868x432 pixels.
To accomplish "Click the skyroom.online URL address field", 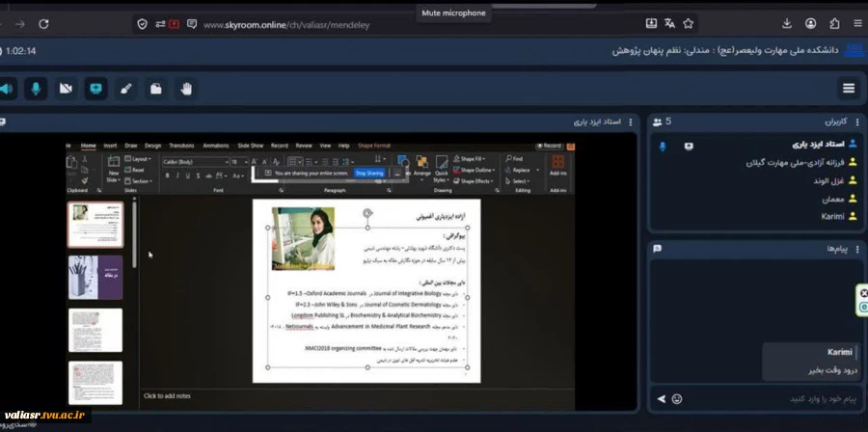I will (x=286, y=25).
